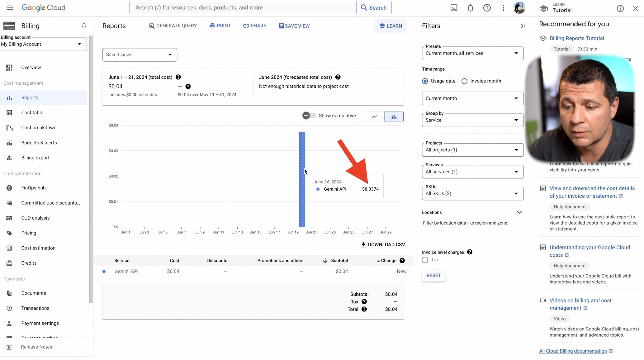Click the June 16 blue cost bar
The width and height of the screenshot is (644, 360).
[302, 179]
